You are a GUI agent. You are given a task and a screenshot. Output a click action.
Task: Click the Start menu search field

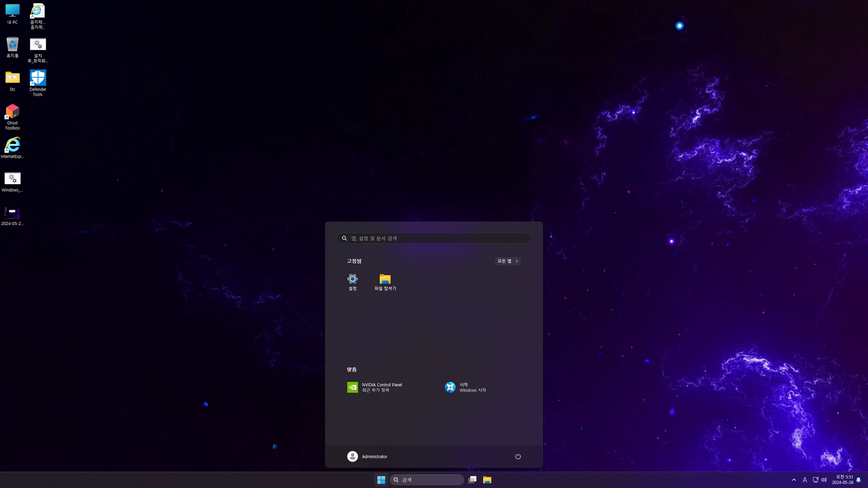pyautogui.click(x=434, y=238)
